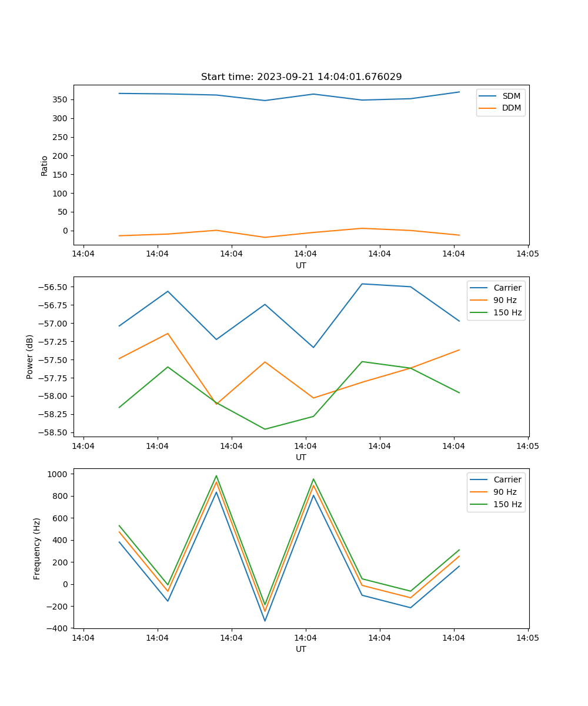
Task: Click the Frequency (Hz) y-axis label
Action: (x=37, y=548)
